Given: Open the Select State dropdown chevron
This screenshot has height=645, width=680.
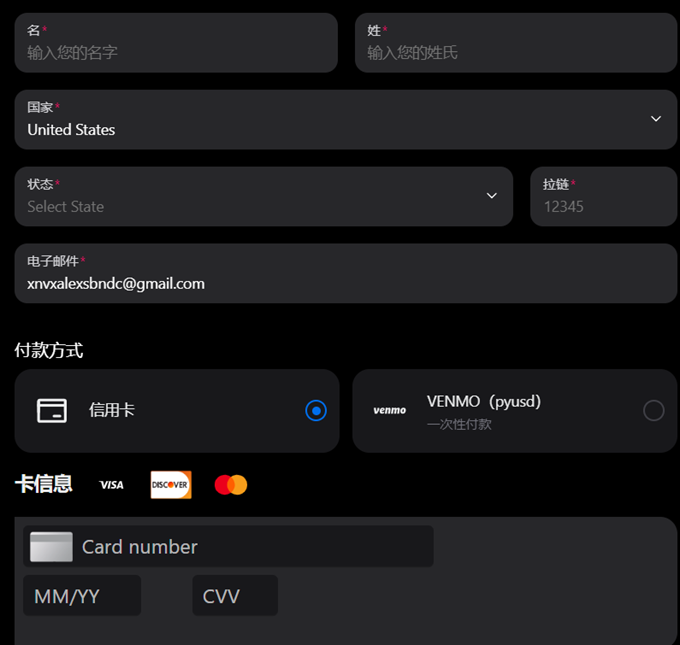Looking at the screenshot, I should (x=491, y=196).
